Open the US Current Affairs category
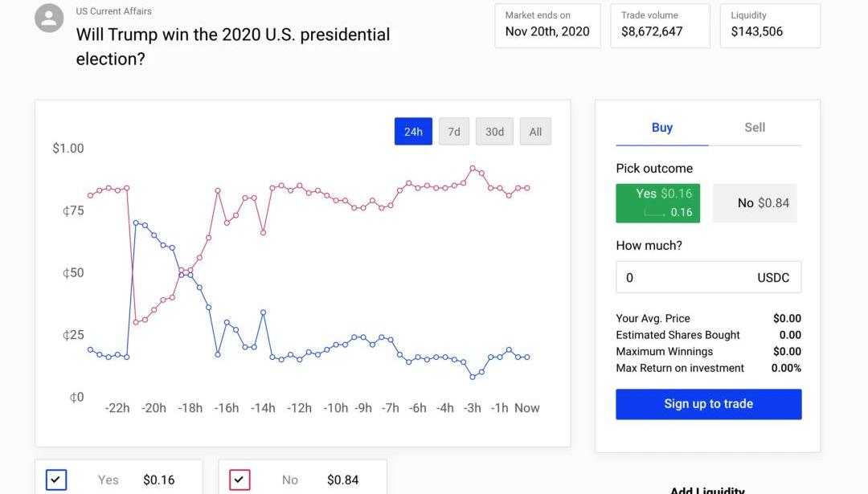This screenshot has width=868, height=494. pyautogui.click(x=113, y=11)
